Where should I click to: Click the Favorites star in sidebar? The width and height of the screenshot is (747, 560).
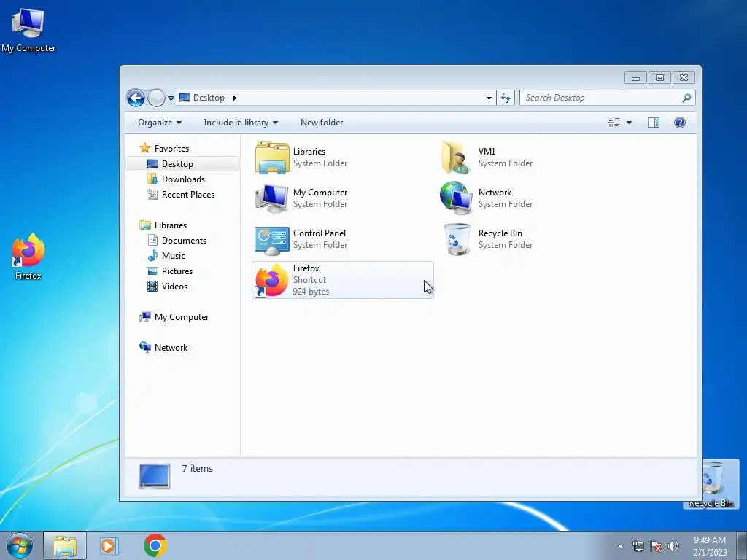(x=145, y=148)
